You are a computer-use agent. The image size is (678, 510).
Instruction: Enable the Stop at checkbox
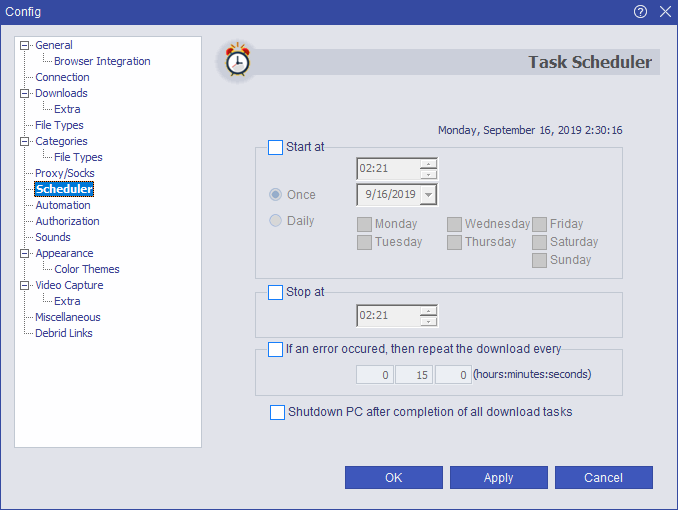click(275, 292)
